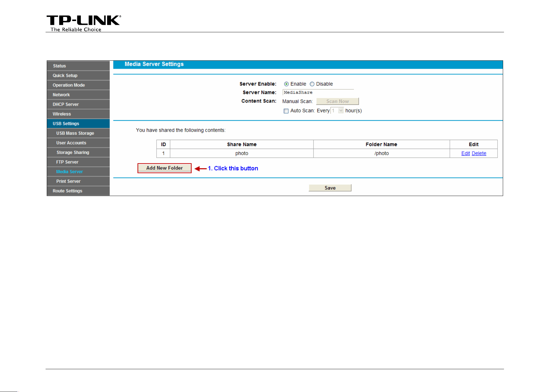
Task: Open FTP Server submenu
Action: [x=78, y=162]
